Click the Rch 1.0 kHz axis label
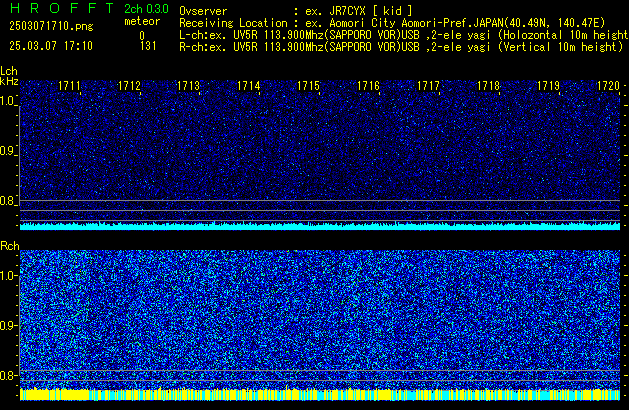629x410 pixels. (x=8, y=276)
